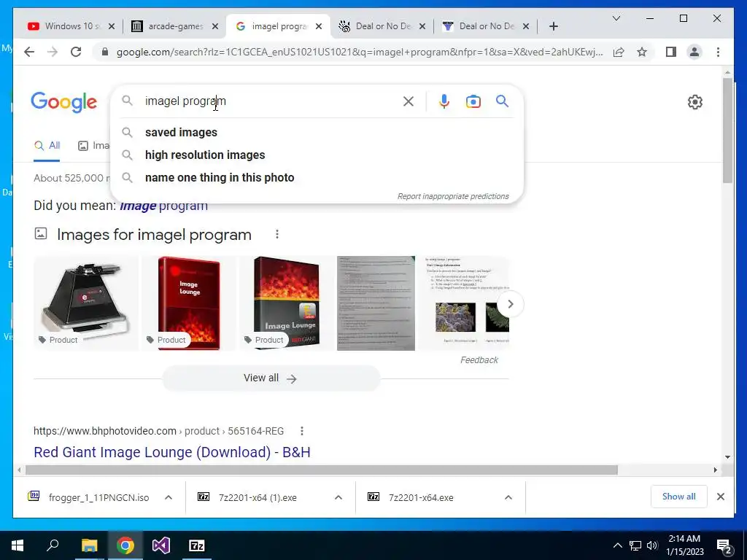The width and height of the screenshot is (747, 560).
Task: Click 'Image program' did-you-mean link
Action: (163, 206)
